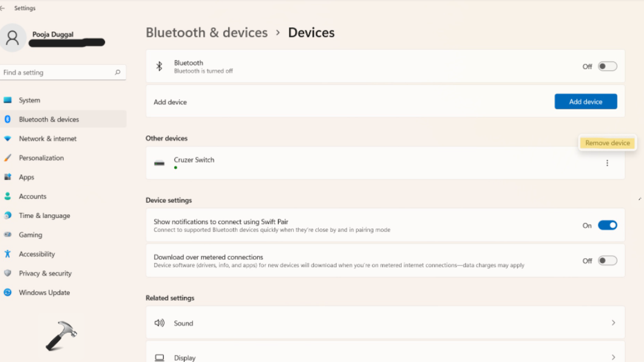Navigate to Bluetooth & devices breadcrumb
Viewport: 644px width, 362px height.
coord(206,33)
